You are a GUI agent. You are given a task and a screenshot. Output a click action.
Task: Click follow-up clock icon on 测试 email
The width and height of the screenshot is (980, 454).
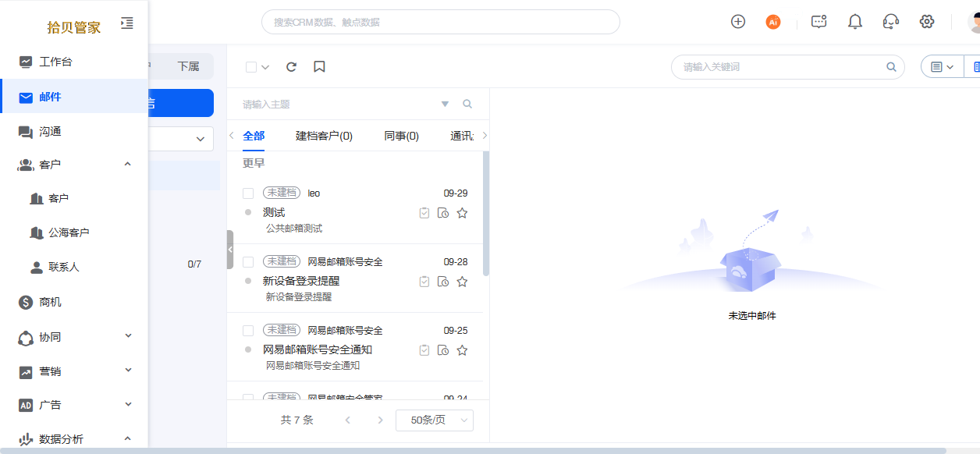pos(443,213)
